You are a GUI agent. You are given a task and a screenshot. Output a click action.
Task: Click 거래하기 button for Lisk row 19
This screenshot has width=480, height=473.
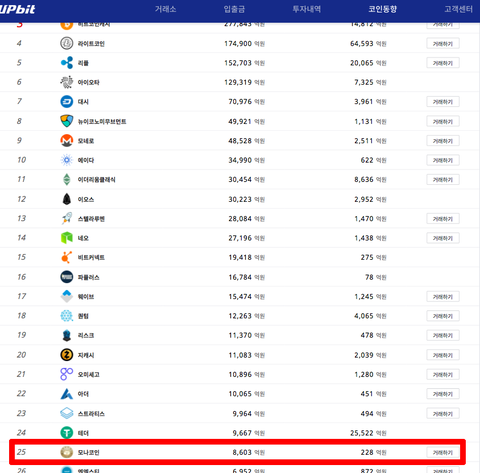[443, 335]
